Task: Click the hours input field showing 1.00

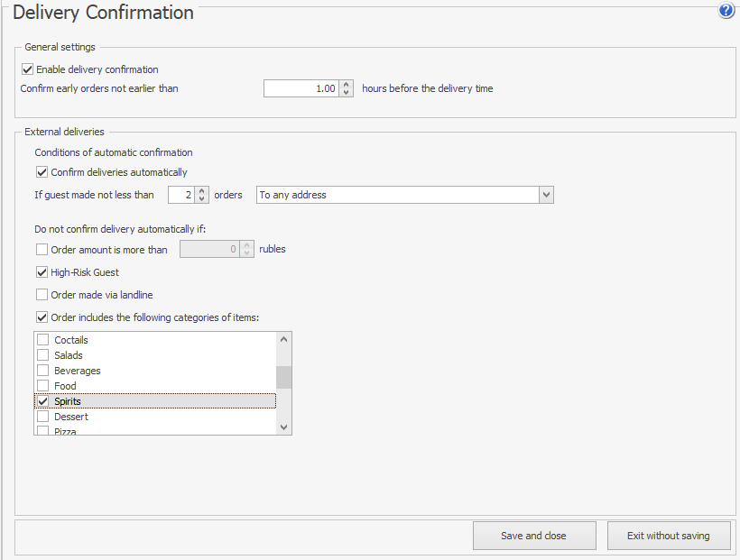Action: coord(301,88)
